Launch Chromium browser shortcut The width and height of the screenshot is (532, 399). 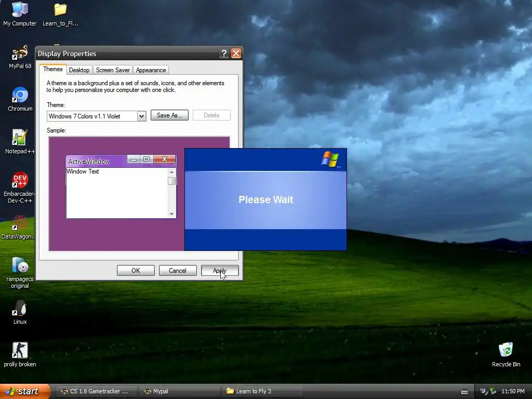[x=20, y=99]
